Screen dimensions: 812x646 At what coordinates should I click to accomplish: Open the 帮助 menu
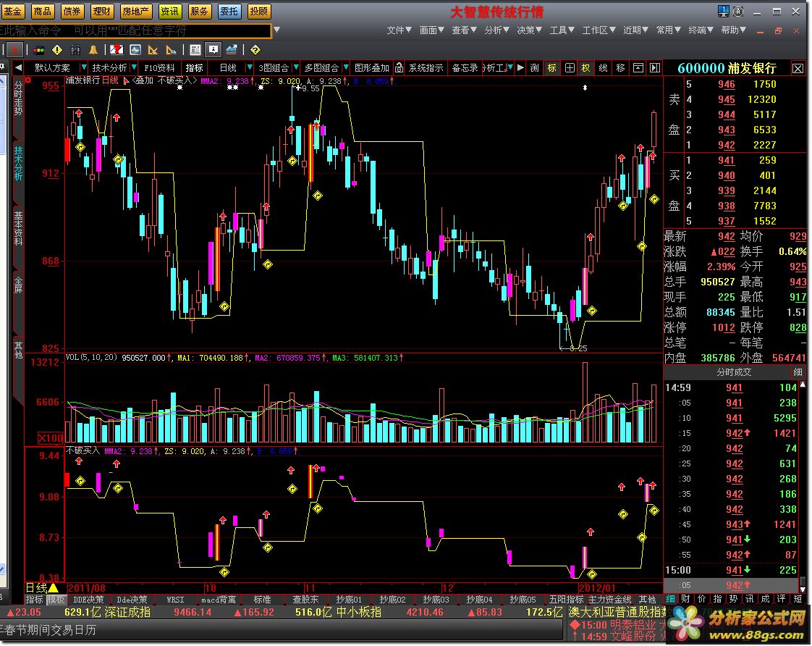pyautogui.click(x=733, y=30)
